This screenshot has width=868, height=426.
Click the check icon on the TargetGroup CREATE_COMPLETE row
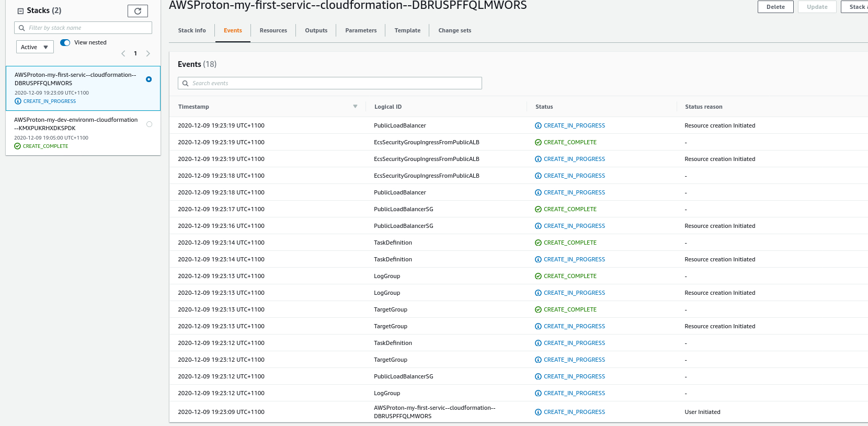point(538,309)
